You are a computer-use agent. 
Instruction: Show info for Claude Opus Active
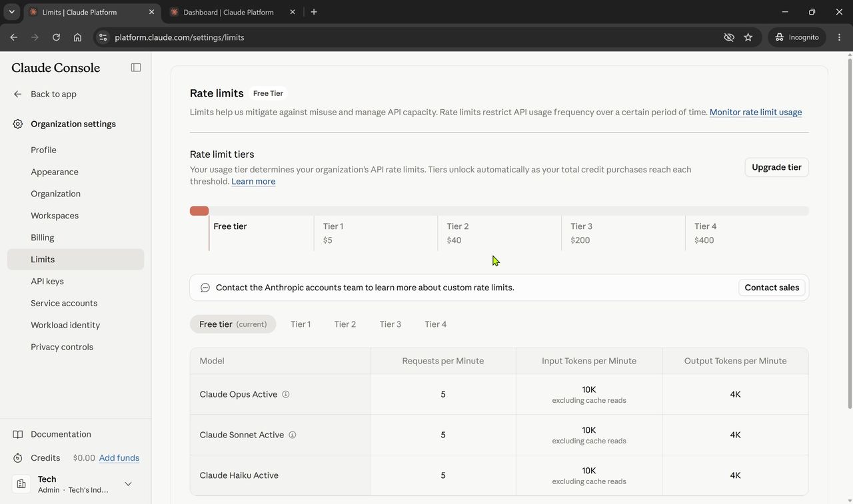tap(286, 394)
